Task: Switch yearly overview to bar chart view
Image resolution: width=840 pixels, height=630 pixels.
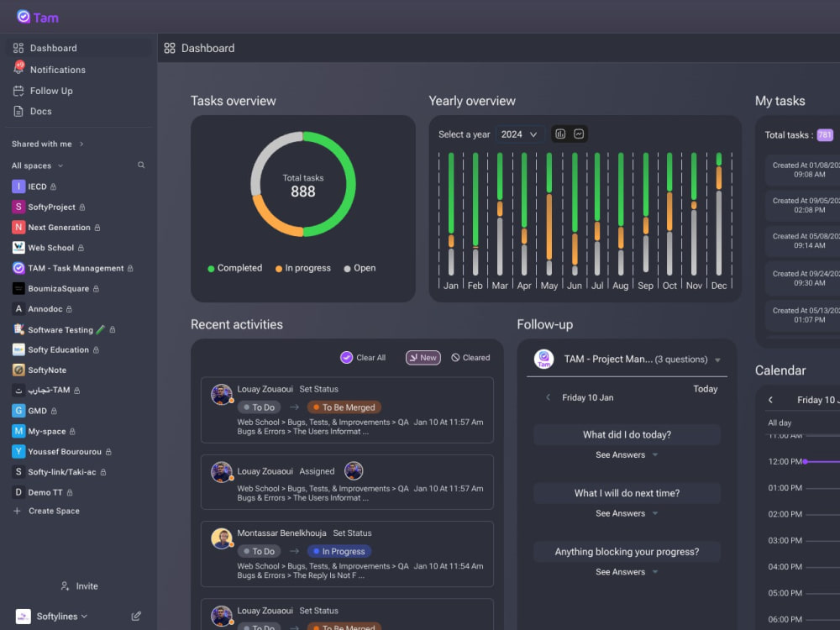Action: [x=560, y=134]
